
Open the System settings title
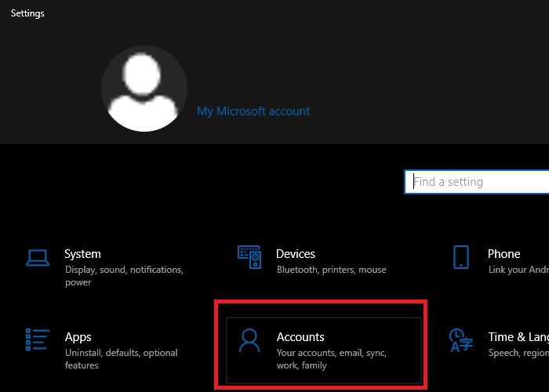pos(82,254)
